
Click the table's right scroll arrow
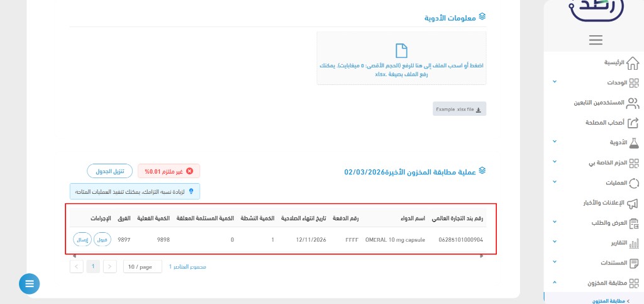(x=482, y=256)
